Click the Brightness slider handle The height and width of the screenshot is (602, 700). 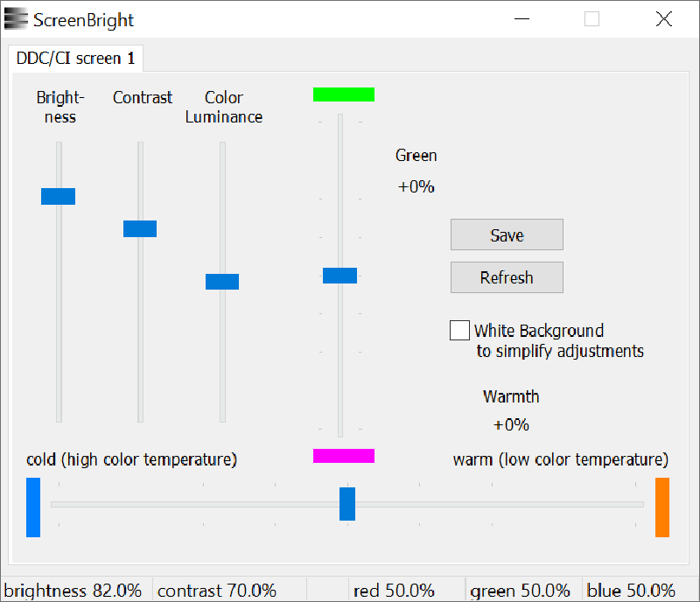tap(58, 195)
